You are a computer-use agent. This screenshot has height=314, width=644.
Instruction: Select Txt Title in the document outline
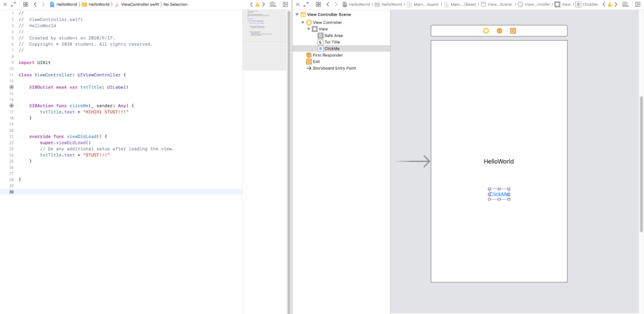click(331, 42)
